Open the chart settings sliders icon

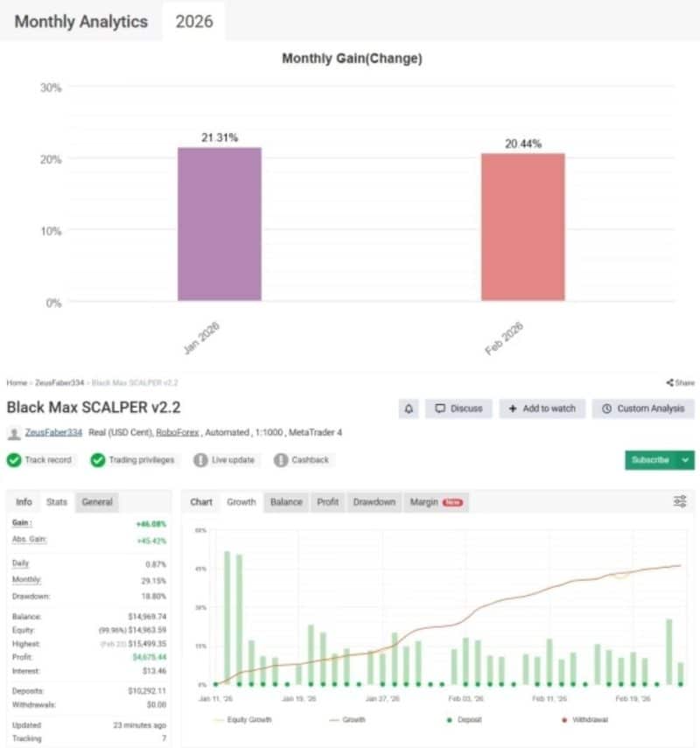(680, 501)
